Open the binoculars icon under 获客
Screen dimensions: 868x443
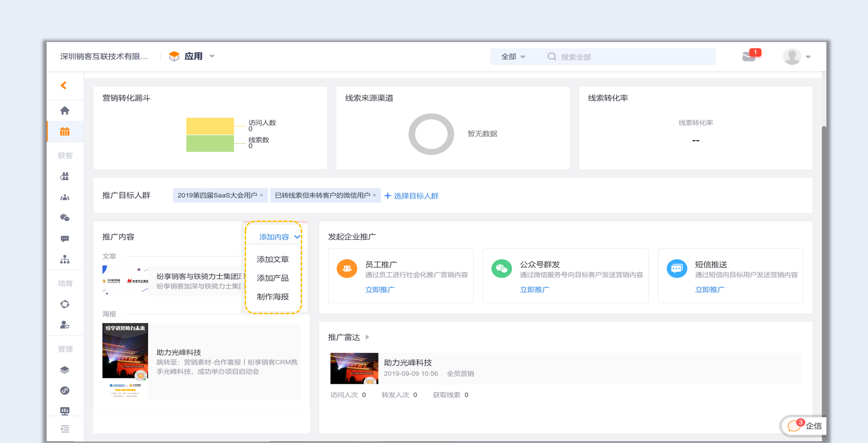tap(65, 176)
